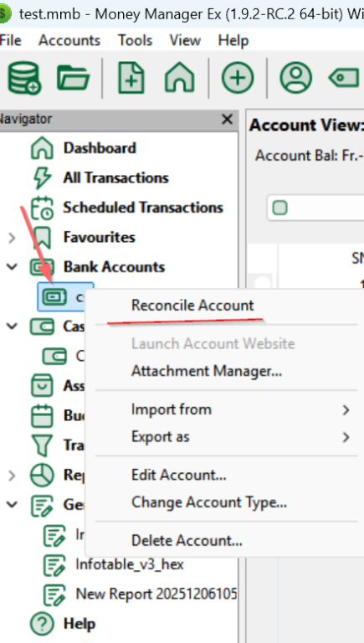This screenshot has width=364, height=643.
Task: Click the Transaction filter funnel icon
Action: [42, 445]
